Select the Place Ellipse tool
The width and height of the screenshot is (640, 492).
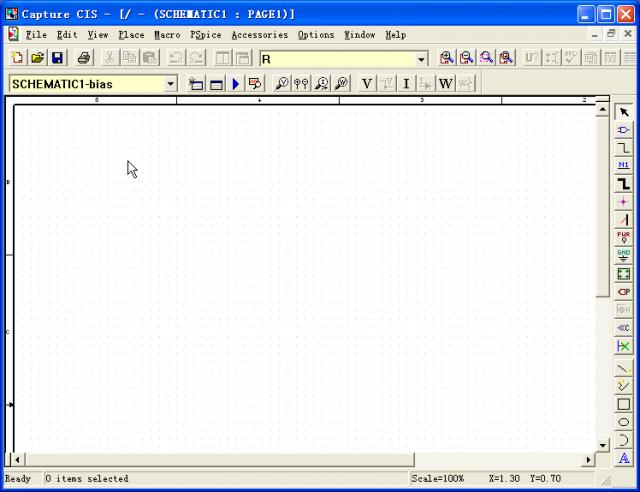(x=624, y=422)
